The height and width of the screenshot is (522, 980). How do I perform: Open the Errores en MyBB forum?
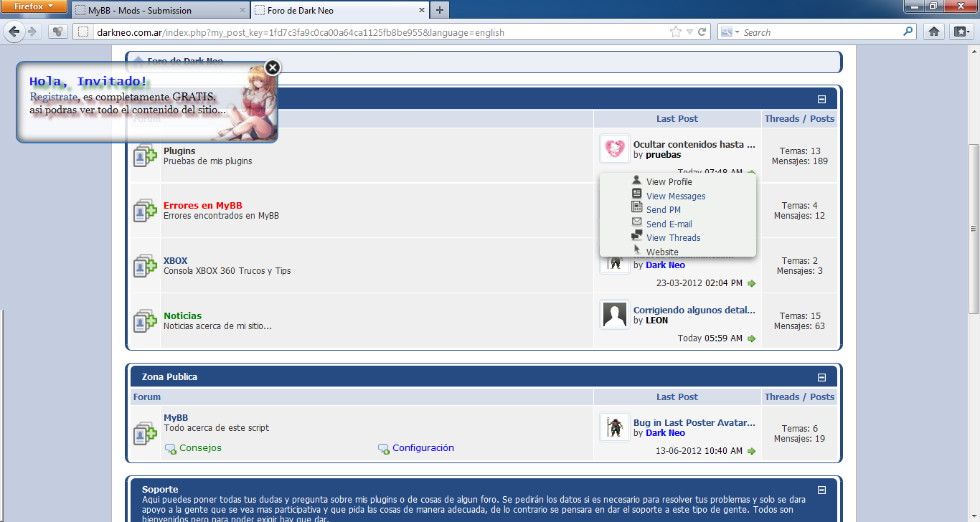click(203, 206)
